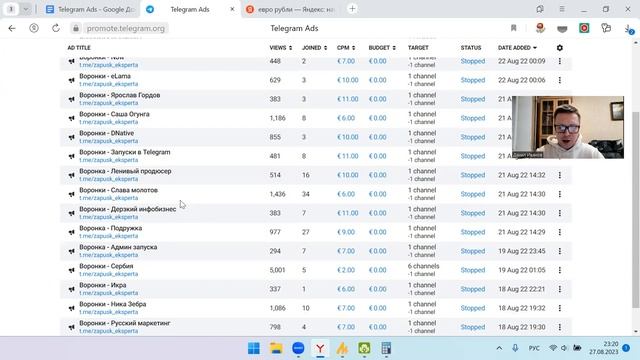Open three-dot menu for Воронки - Сербия row

[x=560, y=270]
